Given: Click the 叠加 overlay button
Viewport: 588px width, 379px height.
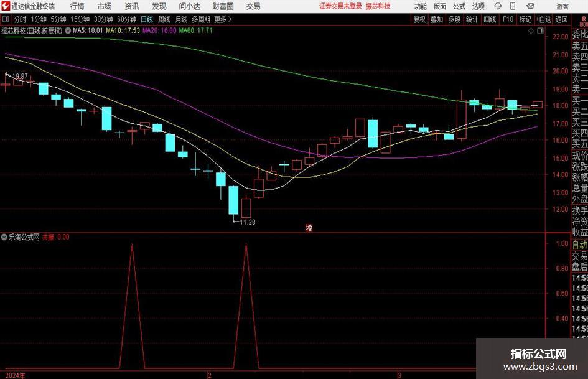Looking at the screenshot, I should coord(437,19).
